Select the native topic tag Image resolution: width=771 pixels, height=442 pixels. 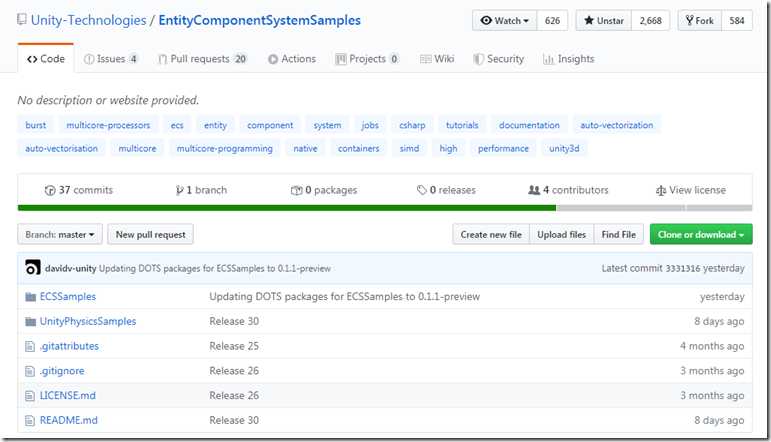pyautogui.click(x=305, y=148)
